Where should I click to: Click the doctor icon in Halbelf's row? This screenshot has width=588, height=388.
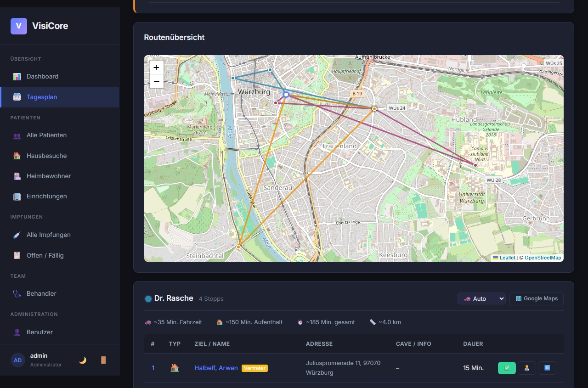526,368
